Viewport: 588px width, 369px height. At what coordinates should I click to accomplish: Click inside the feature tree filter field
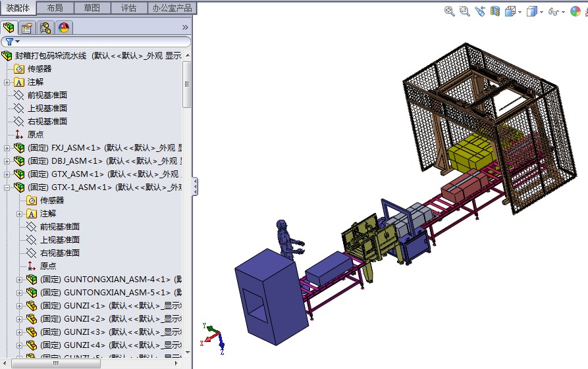(96, 41)
